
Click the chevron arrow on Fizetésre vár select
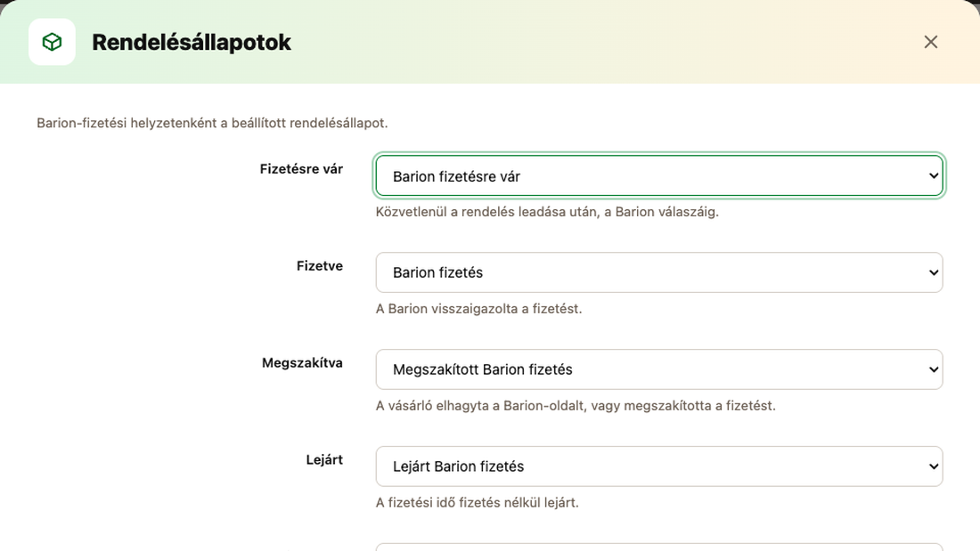(933, 176)
